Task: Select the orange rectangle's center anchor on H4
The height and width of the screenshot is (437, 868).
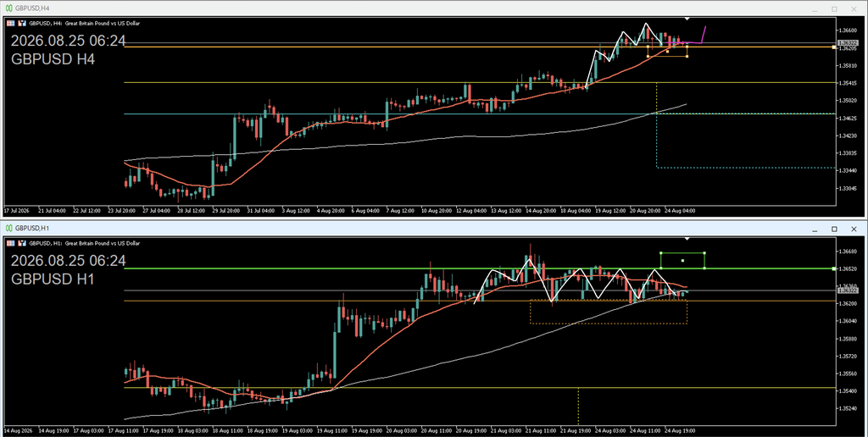Action: tap(668, 52)
